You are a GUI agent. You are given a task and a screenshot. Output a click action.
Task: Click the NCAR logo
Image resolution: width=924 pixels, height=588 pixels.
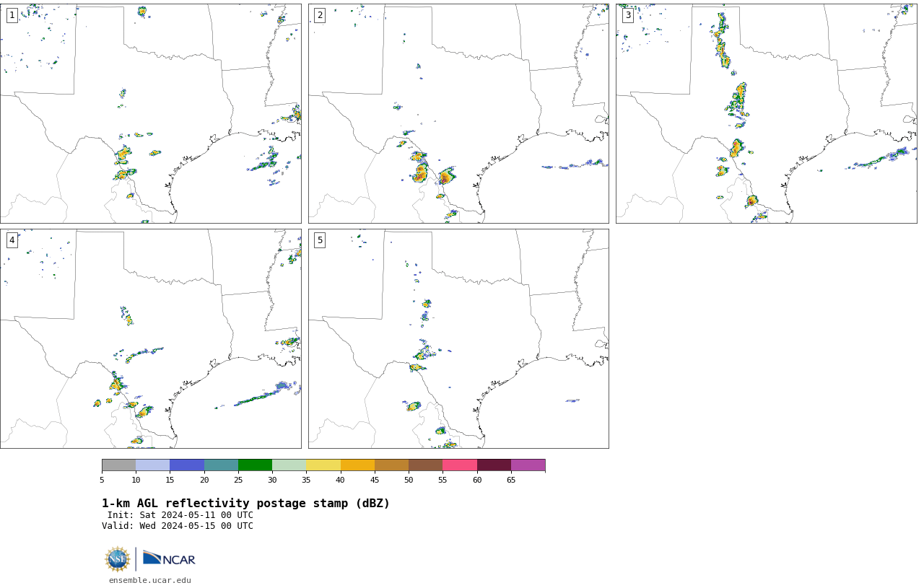pos(169,558)
